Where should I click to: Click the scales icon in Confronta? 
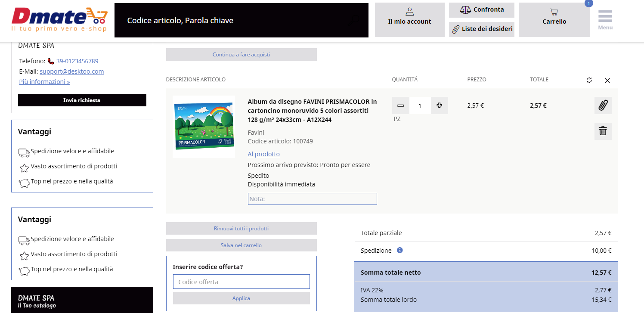[x=465, y=9]
